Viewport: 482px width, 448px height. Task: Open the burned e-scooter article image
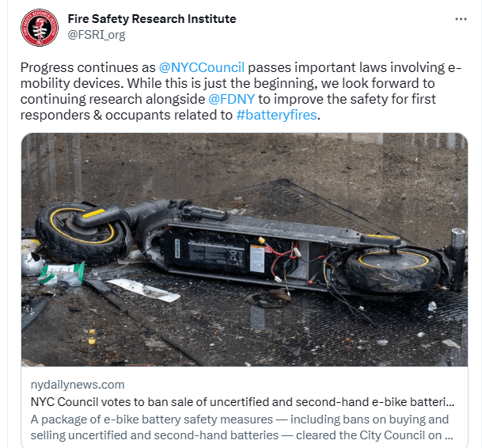pos(245,249)
